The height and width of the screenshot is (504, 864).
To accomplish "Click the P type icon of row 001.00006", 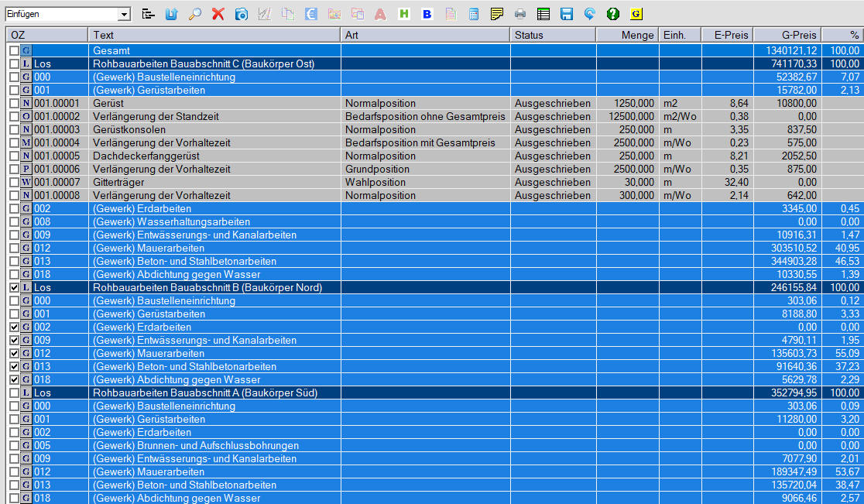I will 26,169.
